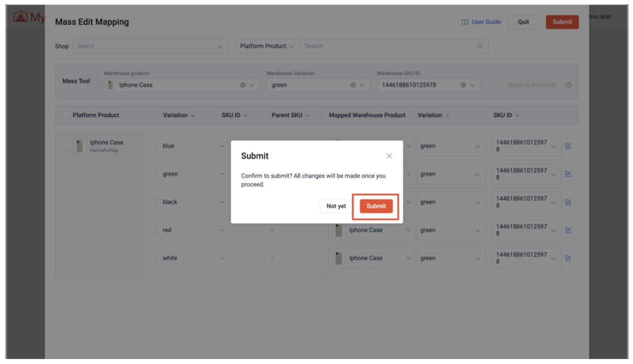Sort by the mapped warehouse SKU ID column header
This screenshot has height=364, width=633.
point(506,115)
